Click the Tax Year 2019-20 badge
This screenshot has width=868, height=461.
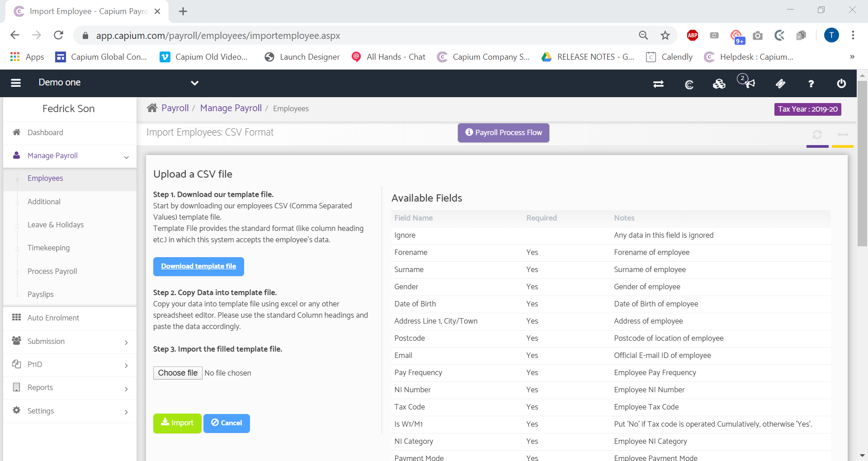pos(808,109)
